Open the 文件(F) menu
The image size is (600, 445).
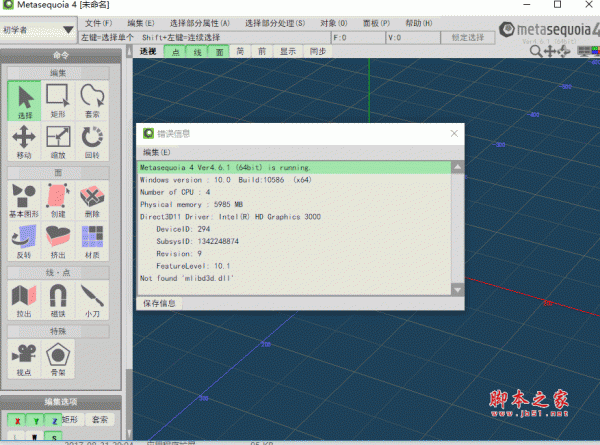98,22
